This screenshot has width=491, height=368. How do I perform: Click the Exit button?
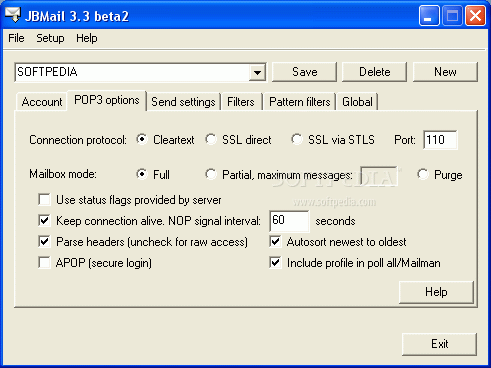coord(439,344)
